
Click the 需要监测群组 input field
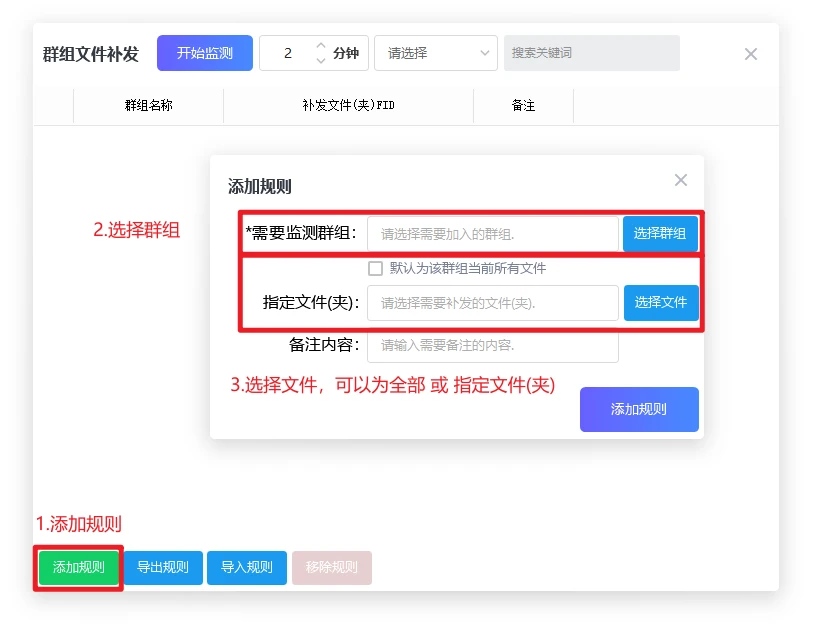[492, 234]
